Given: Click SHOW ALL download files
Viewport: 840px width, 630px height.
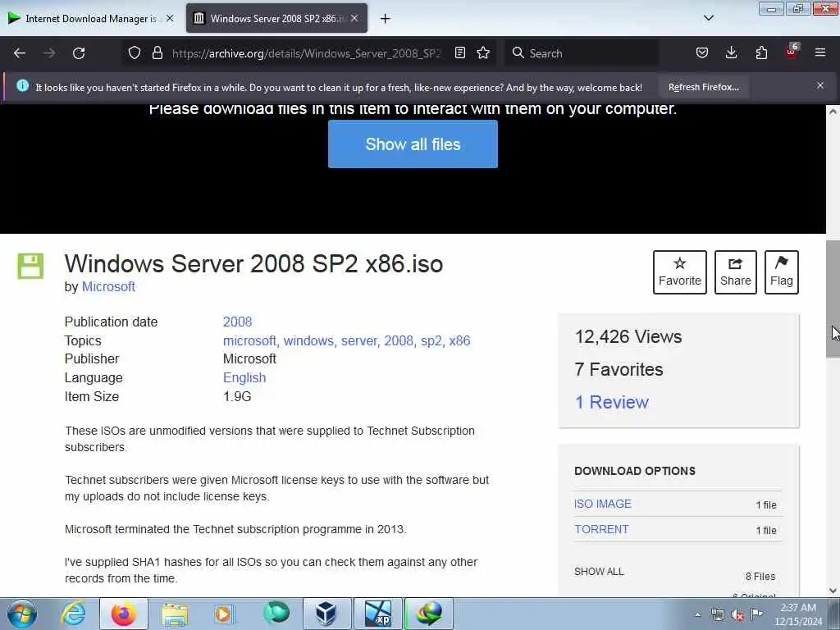Looking at the screenshot, I should (x=599, y=572).
